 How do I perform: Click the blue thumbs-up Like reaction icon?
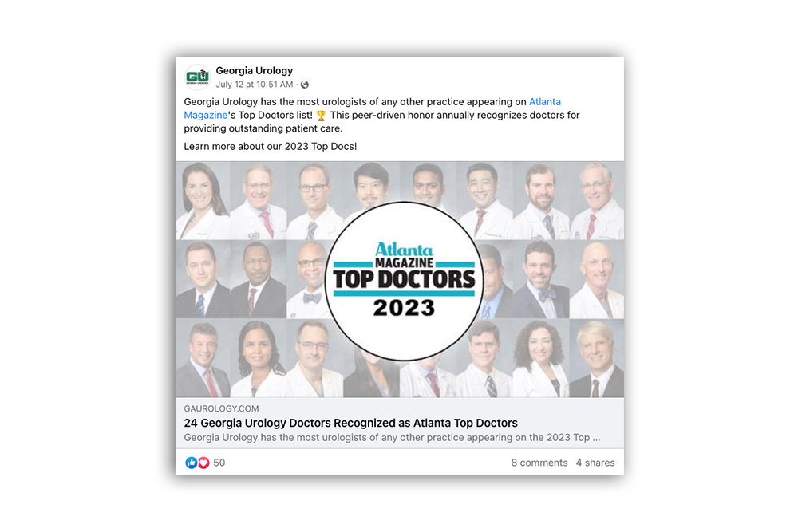click(191, 463)
